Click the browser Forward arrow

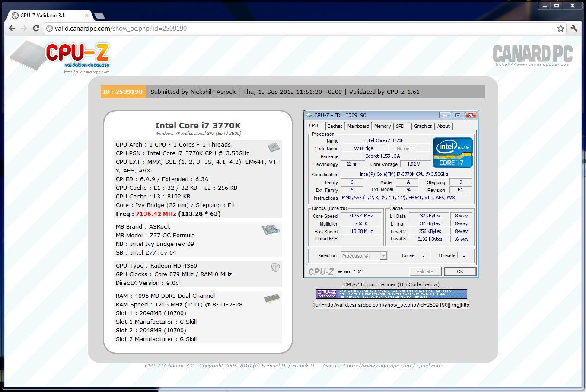click(x=24, y=28)
